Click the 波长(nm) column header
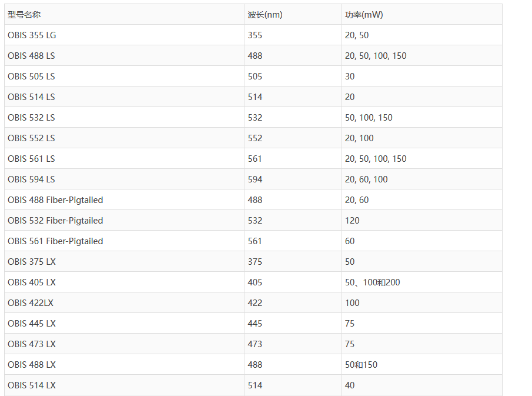 point(265,15)
